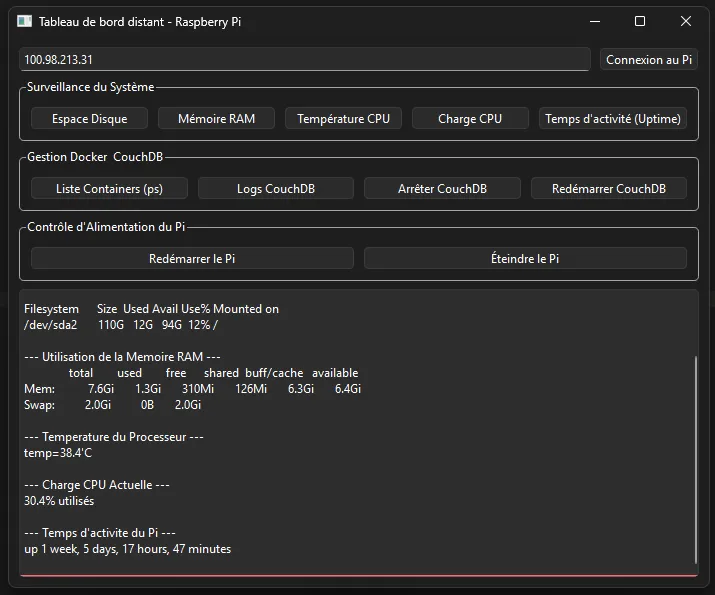
Task: List containers with Liste Containers (ps)
Action: [109, 188]
